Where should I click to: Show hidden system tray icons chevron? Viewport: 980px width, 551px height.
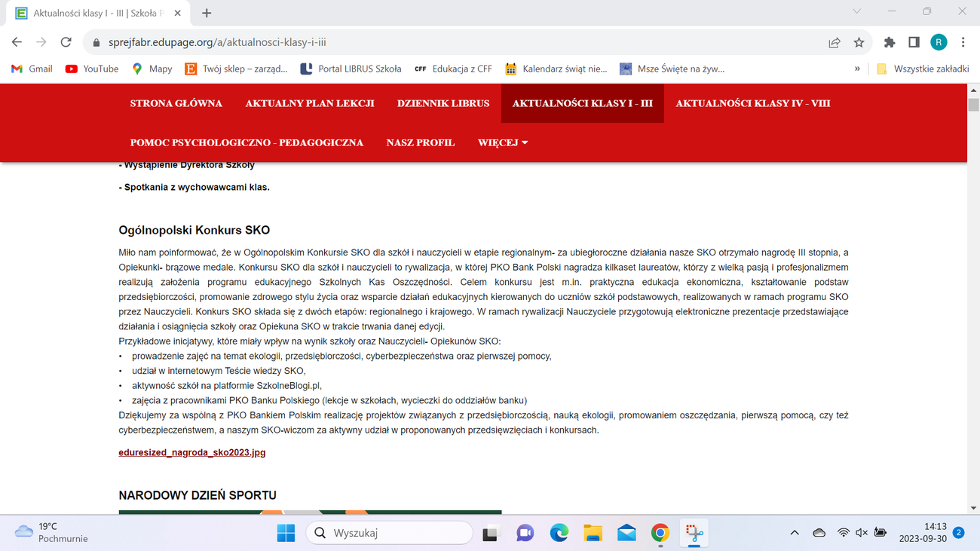795,533
